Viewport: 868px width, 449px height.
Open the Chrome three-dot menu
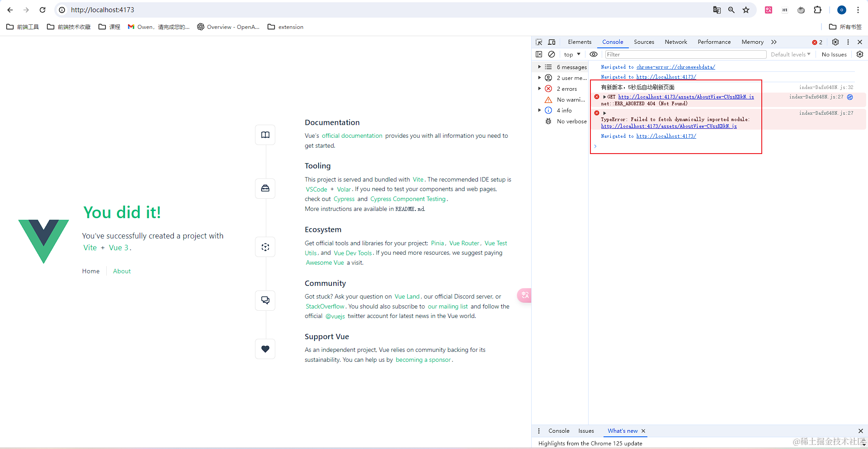coord(858,10)
